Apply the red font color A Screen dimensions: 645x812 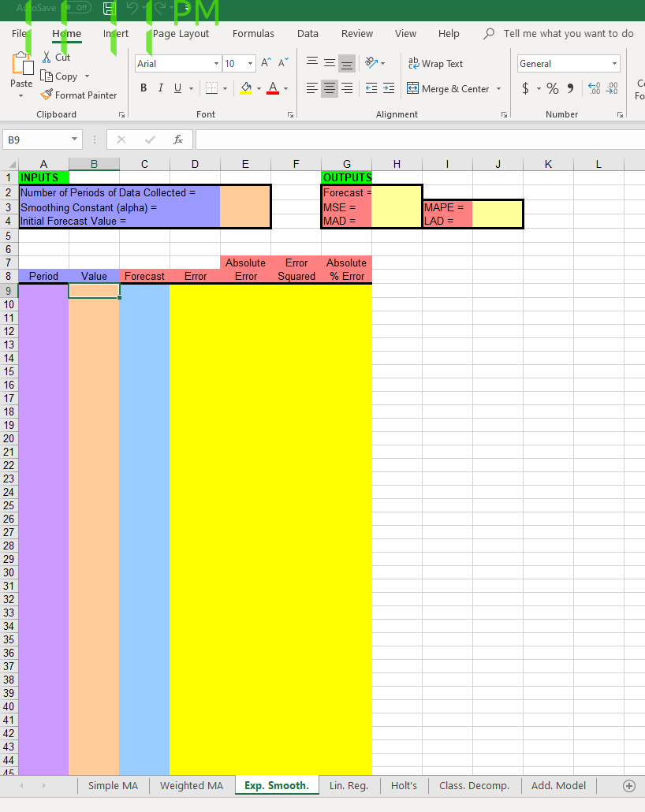pyautogui.click(x=273, y=88)
